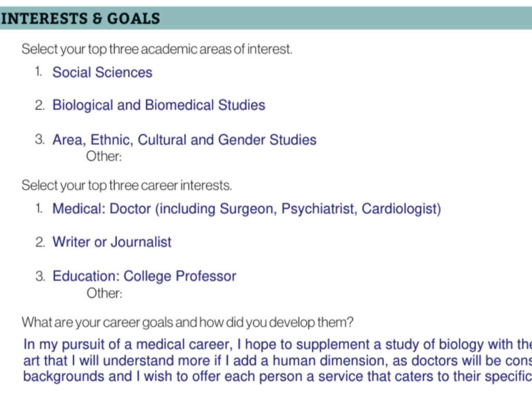Image resolution: width=532 pixels, height=399 pixels.
Task: Click number 1 beside Medical: Doctor
Action: (39, 208)
